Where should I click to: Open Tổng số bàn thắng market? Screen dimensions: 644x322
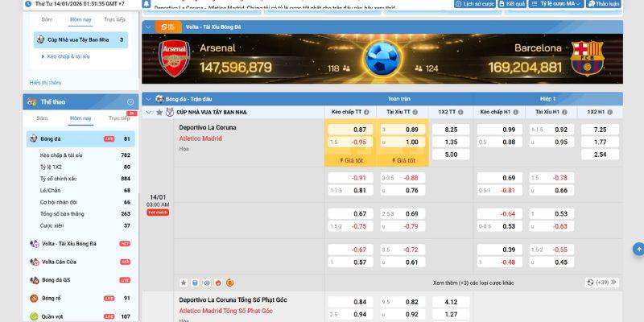click(x=85, y=213)
